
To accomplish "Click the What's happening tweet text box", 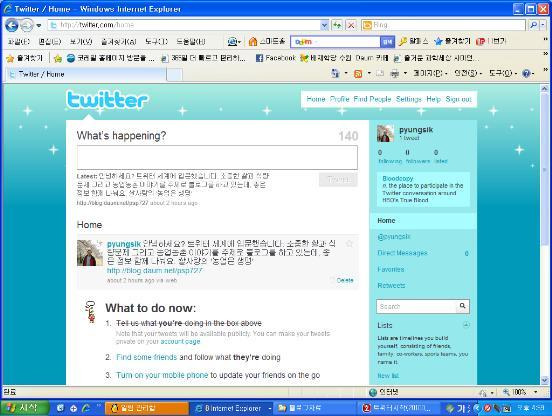I will (217, 157).
